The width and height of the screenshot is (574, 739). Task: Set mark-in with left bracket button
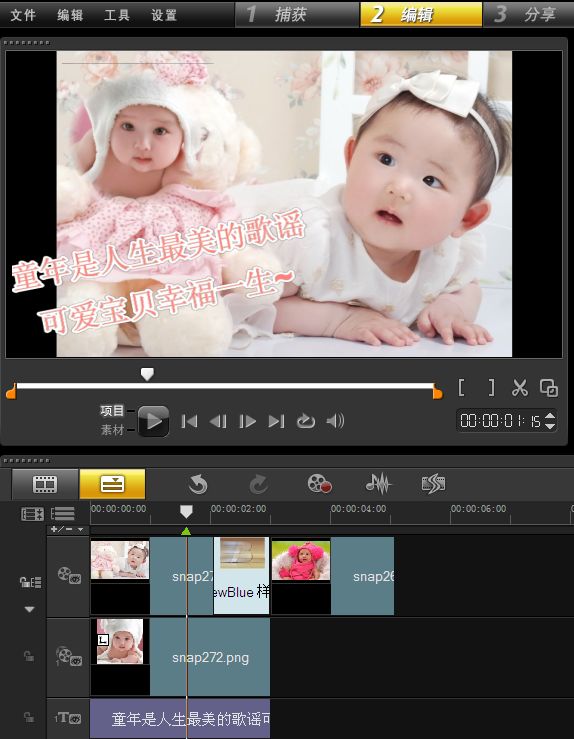[462, 387]
